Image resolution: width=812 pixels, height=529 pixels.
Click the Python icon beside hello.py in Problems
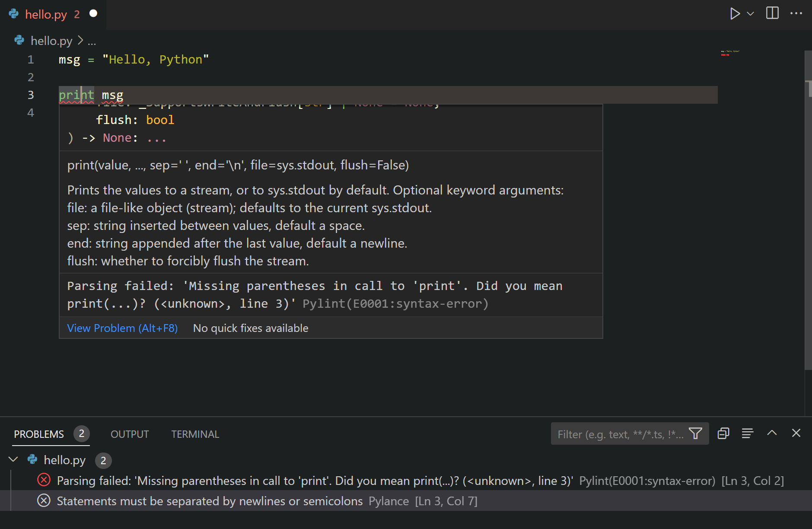(x=32, y=460)
